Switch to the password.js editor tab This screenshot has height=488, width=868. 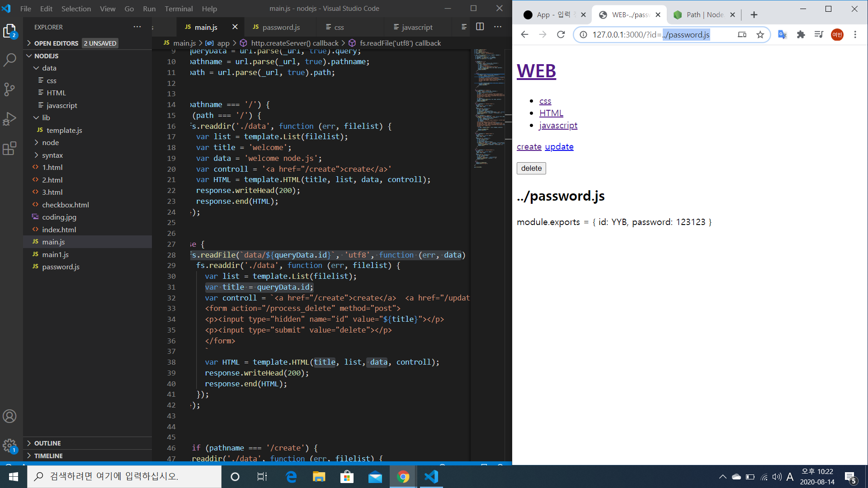click(281, 27)
